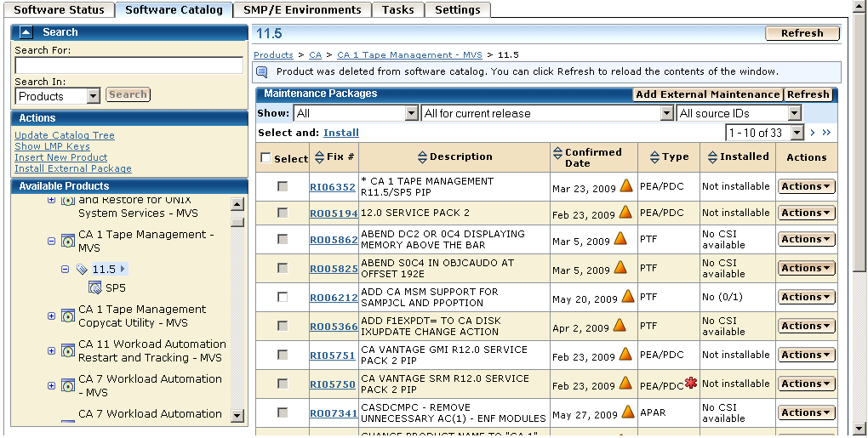
Task: Click the top Refresh button beside the 11.5 title
Action: pos(802,33)
